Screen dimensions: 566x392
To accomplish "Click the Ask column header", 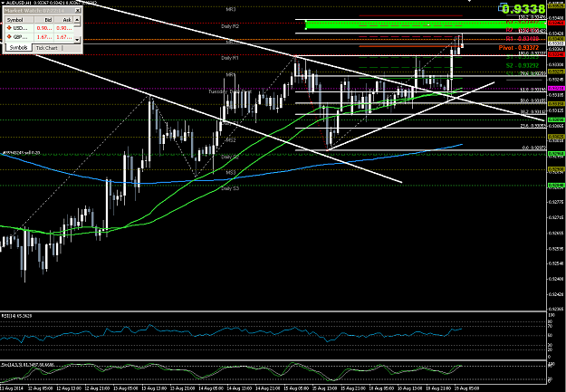I will [x=63, y=20].
